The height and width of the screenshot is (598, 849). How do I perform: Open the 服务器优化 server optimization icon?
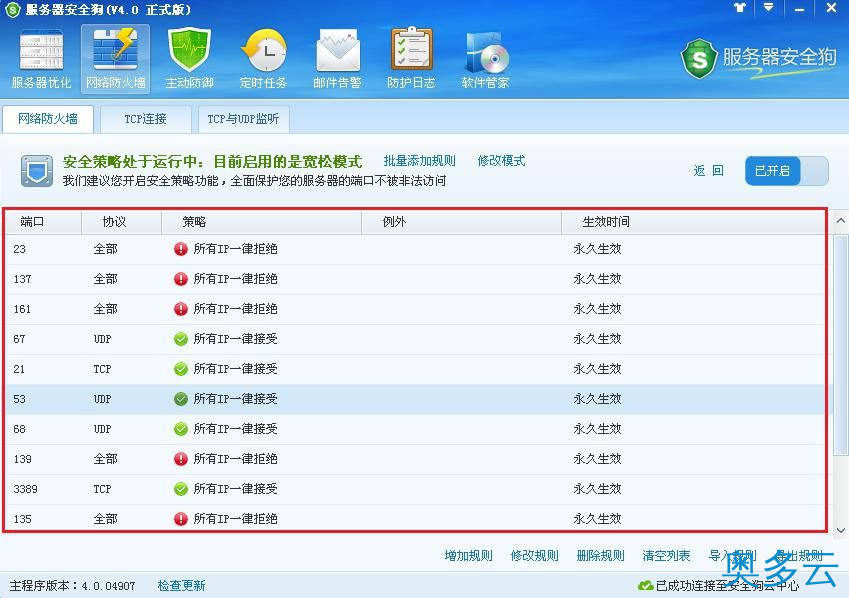[x=41, y=59]
